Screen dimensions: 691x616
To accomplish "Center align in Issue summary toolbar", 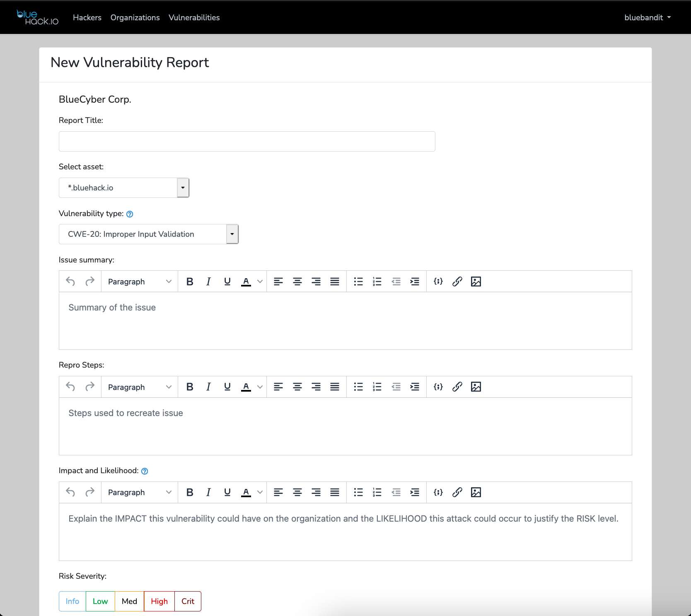I will [297, 282].
